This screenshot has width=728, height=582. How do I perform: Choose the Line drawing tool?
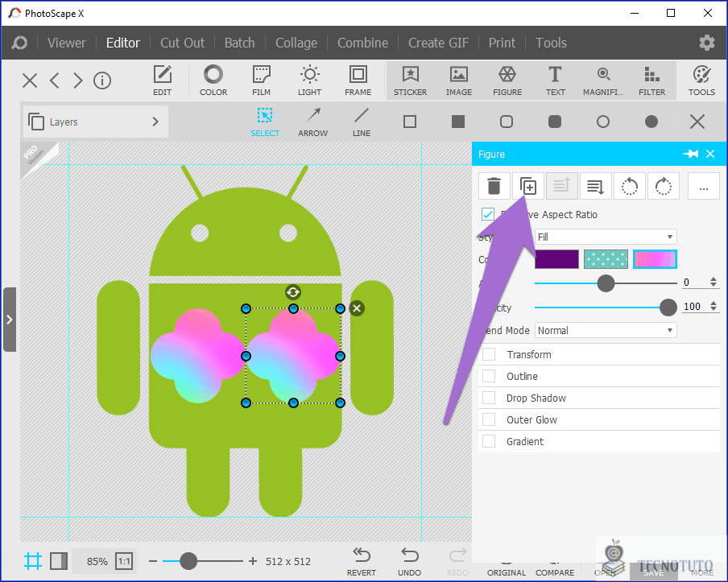362,122
